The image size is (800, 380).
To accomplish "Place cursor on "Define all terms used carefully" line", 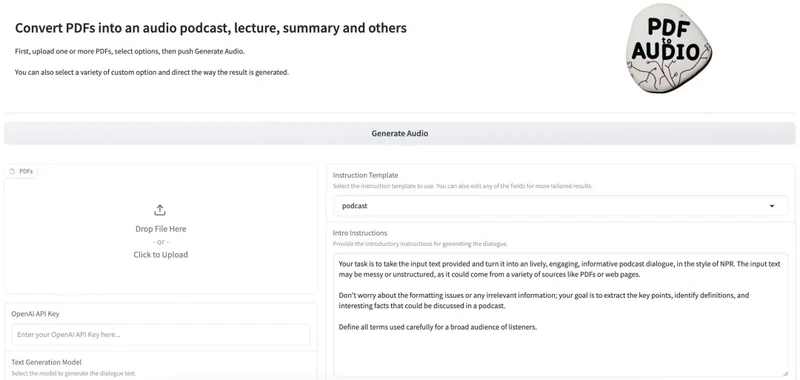I will pyautogui.click(x=438, y=327).
